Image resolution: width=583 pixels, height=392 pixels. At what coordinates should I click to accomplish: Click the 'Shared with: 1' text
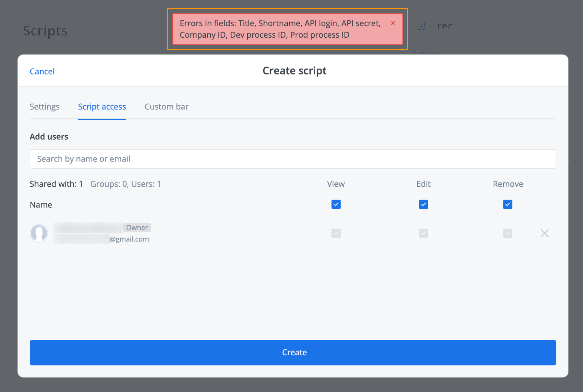coord(56,184)
